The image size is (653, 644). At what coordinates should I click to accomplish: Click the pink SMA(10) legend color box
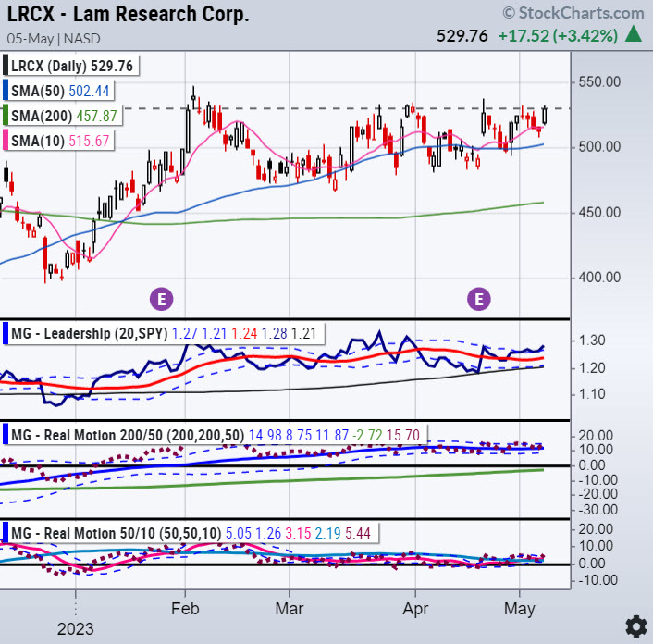click(6, 139)
